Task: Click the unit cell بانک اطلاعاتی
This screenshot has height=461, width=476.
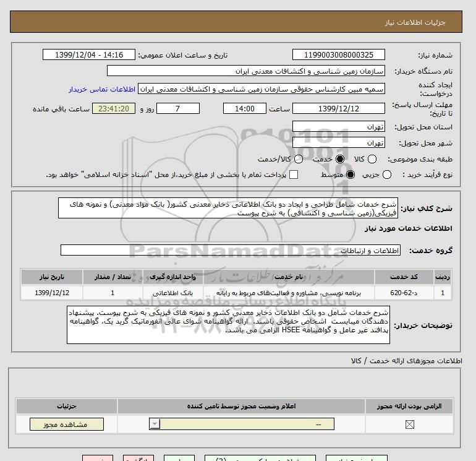Action: (173, 293)
